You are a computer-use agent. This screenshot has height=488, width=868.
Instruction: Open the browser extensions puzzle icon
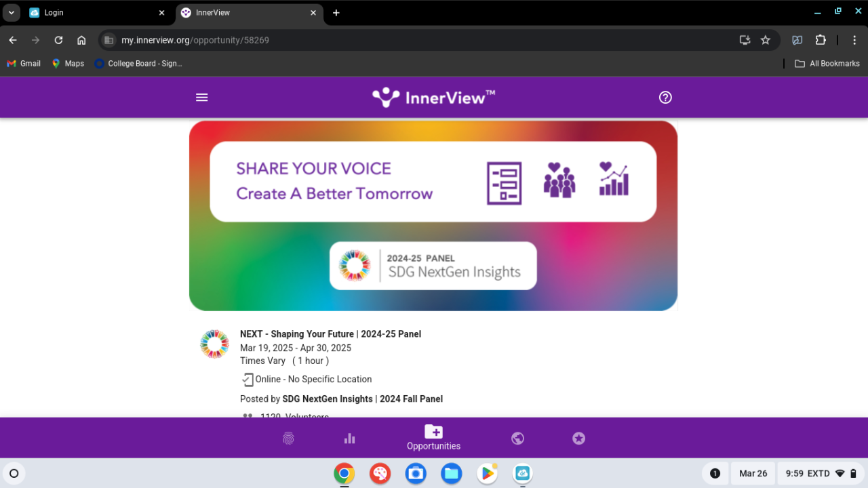point(821,40)
